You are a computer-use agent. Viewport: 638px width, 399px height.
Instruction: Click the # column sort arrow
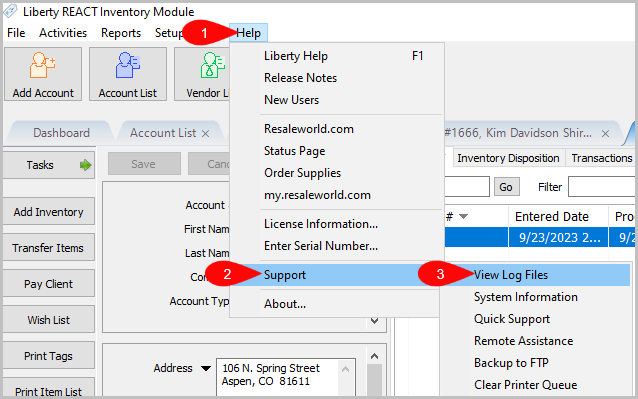pyautogui.click(x=463, y=216)
